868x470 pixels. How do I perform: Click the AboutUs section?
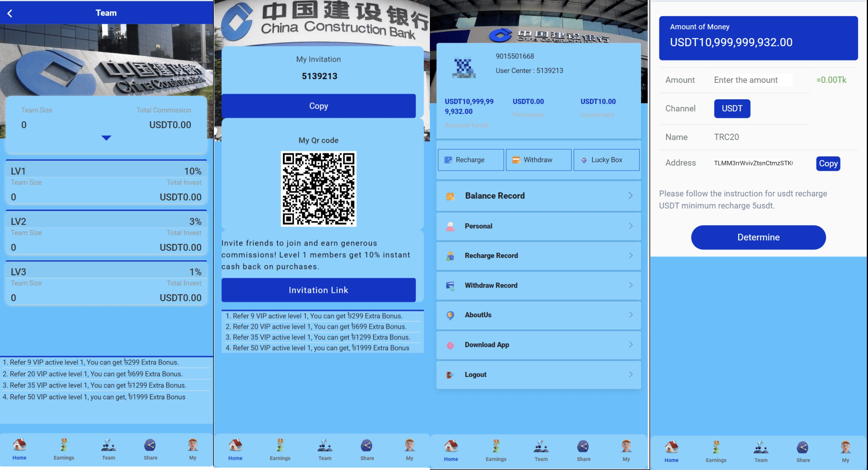pos(539,315)
